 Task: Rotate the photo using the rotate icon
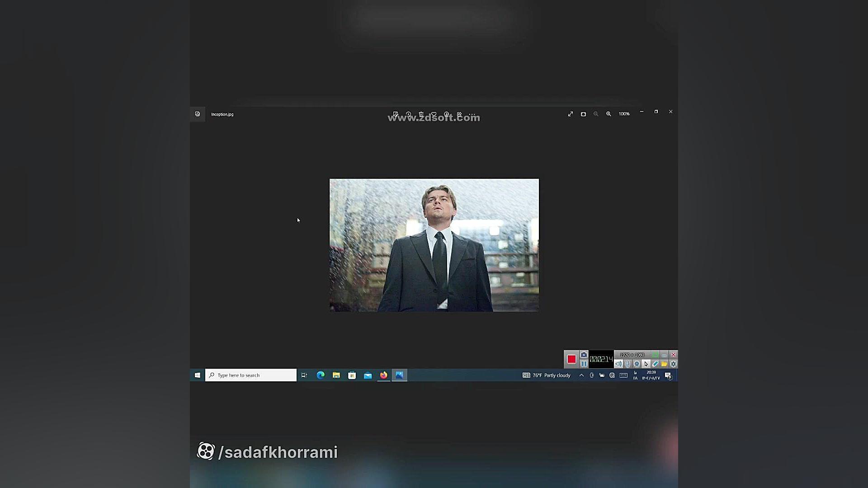click(x=408, y=114)
